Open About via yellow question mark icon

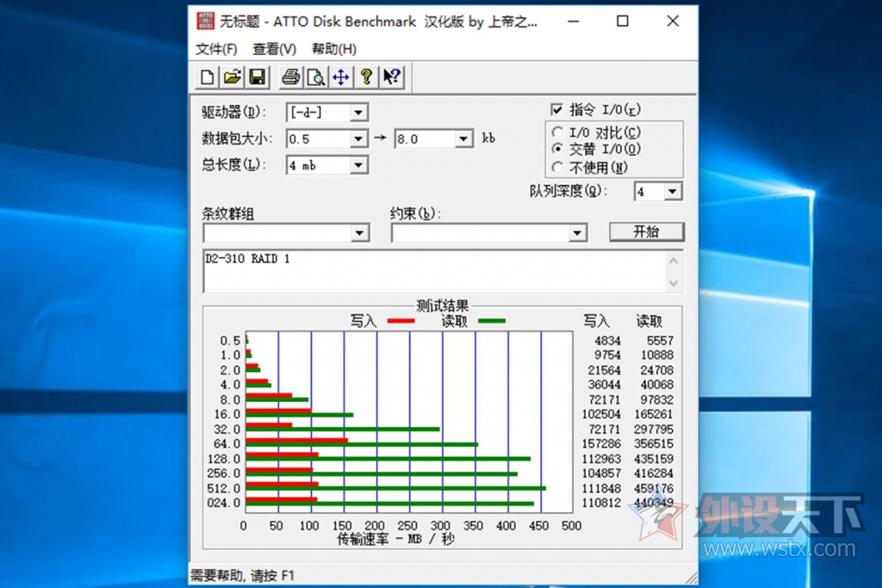366,77
